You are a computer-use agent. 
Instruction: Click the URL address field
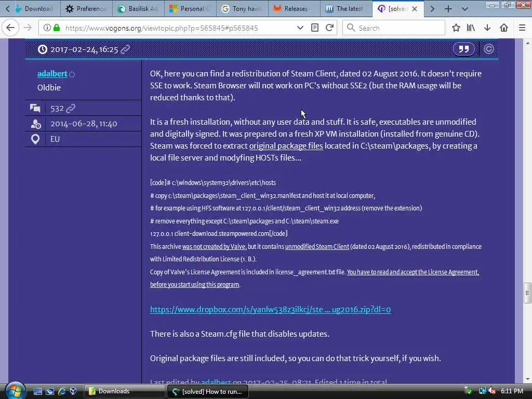pos(178,28)
